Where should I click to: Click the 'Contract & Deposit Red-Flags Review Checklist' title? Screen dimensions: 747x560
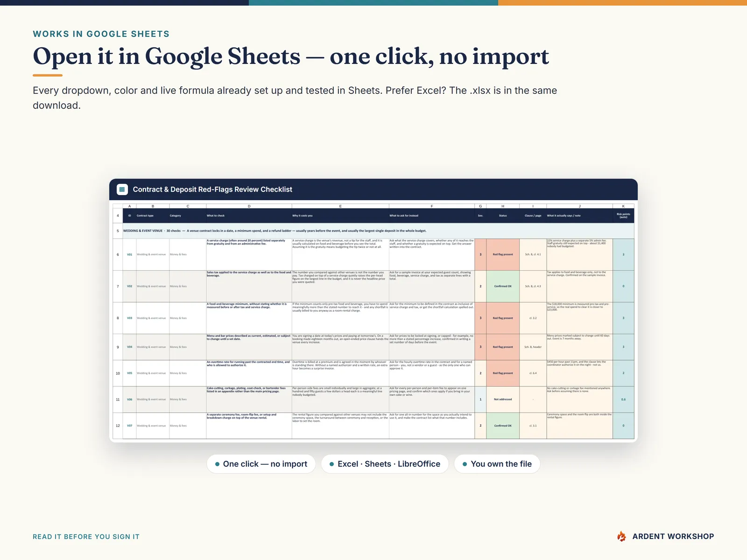coord(212,189)
